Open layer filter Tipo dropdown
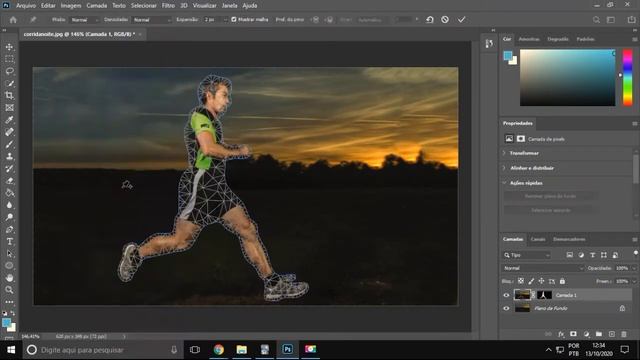Screen dimensions: 640x360 (527, 255)
